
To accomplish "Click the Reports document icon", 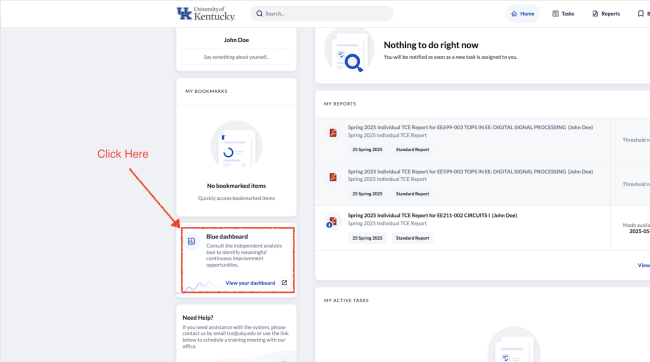I will (x=595, y=14).
